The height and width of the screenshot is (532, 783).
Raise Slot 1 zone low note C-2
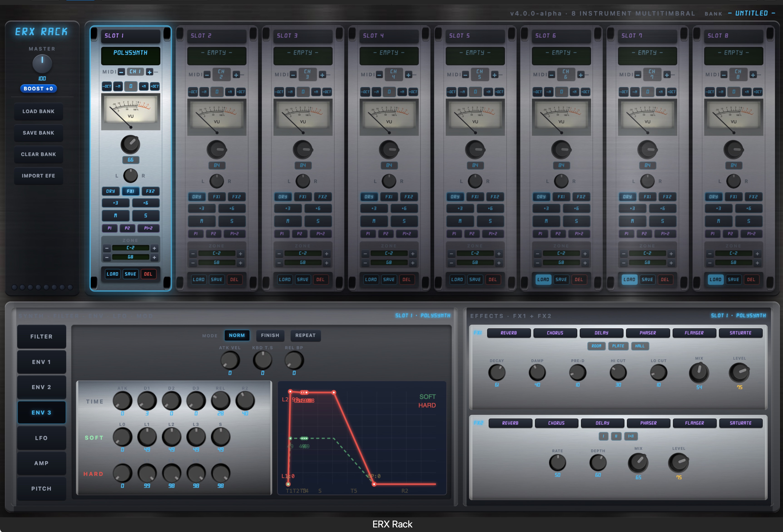point(154,248)
